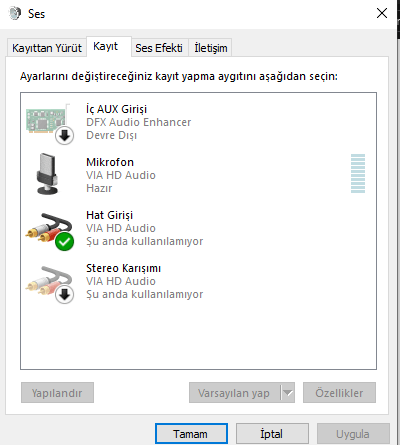Click the Tamam button
The height and width of the screenshot is (445, 400).
[191, 434]
